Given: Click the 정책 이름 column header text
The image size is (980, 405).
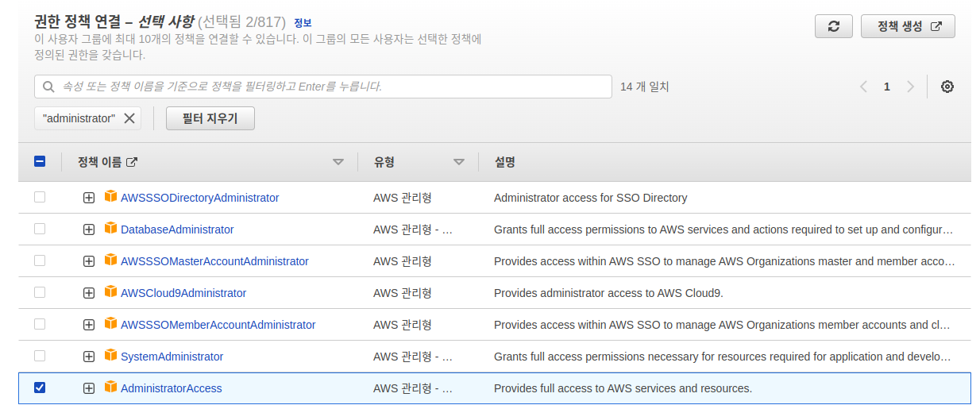Looking at the screenshot, I should tap(99, 162).
